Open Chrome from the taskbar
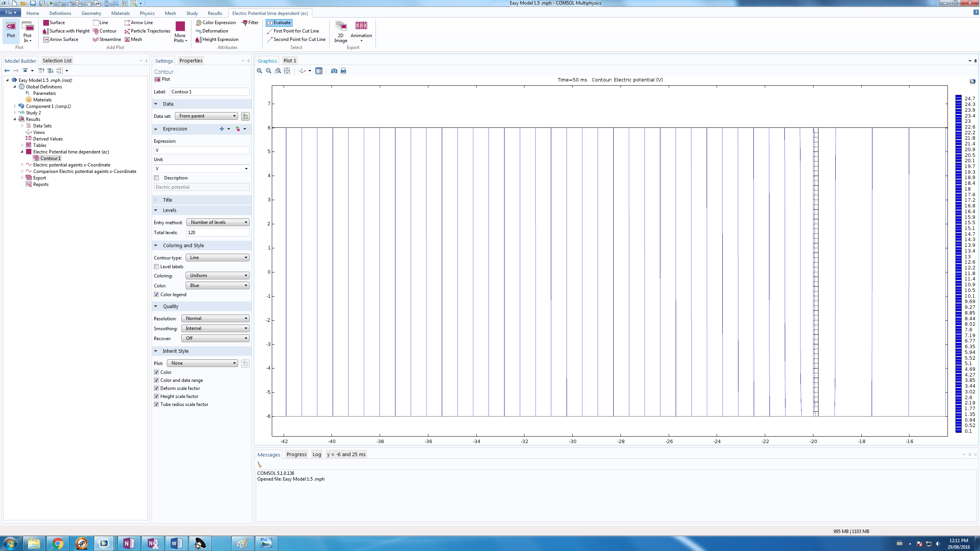This screenshot has width=980, height=551. coord(57,543)
